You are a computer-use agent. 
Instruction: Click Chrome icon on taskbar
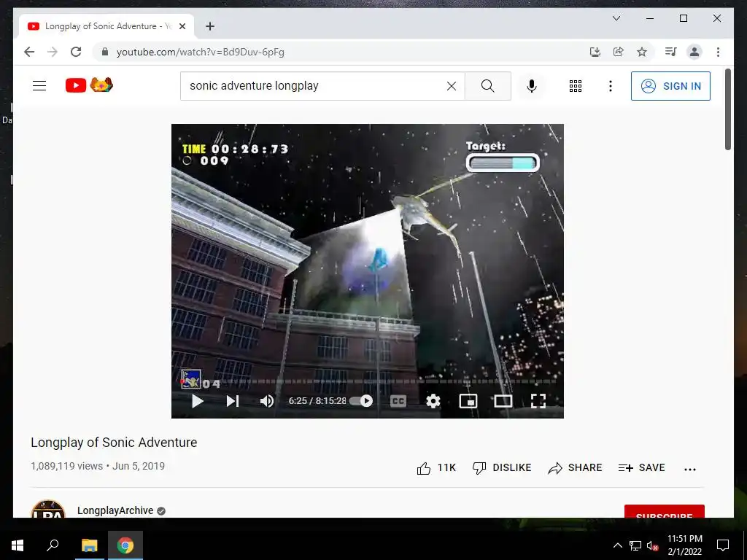pos(125,545)
